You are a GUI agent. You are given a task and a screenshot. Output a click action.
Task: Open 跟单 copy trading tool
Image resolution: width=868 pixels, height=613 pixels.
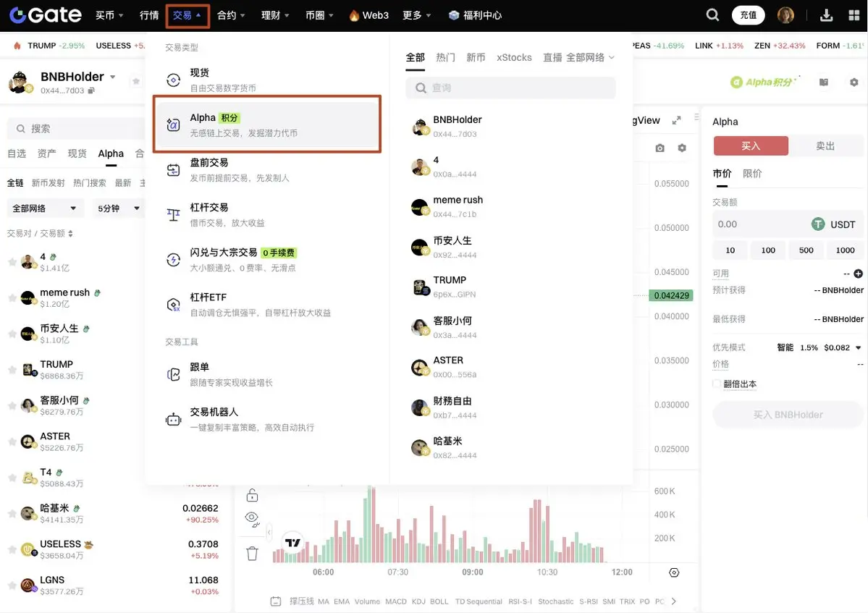[x=267, y=375]
